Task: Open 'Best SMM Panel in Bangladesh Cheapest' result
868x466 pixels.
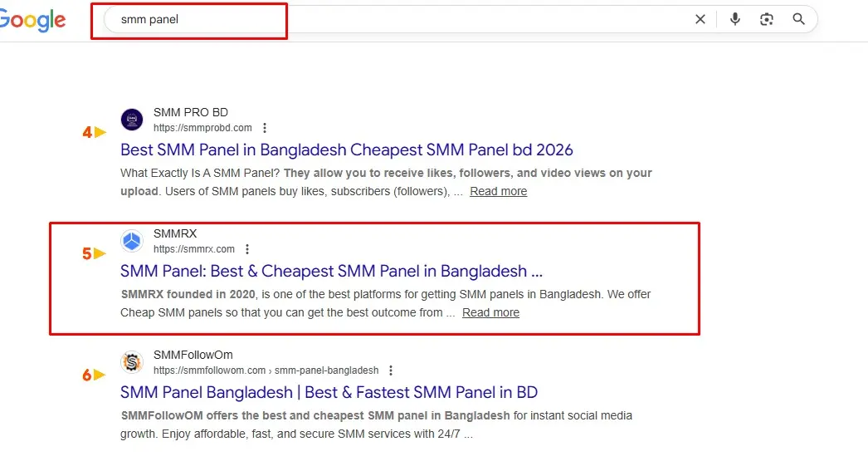Action: pos(346,150)
